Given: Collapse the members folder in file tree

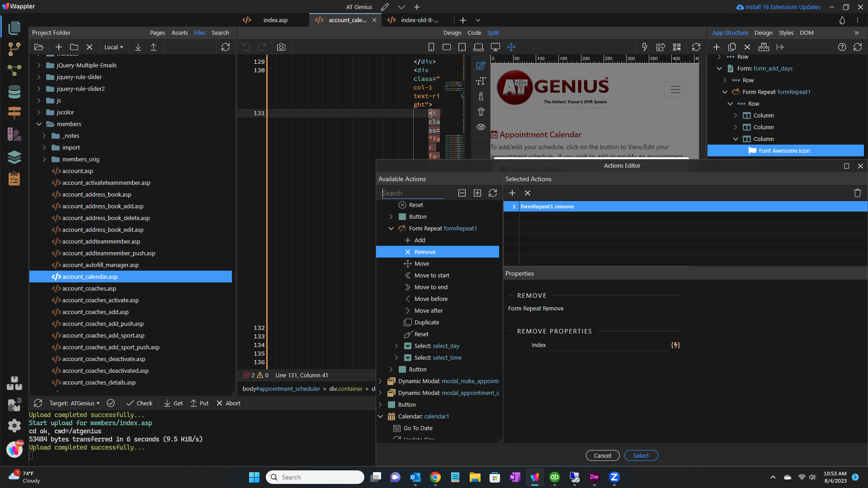Looking at the screenshot, I should [39, 124].
